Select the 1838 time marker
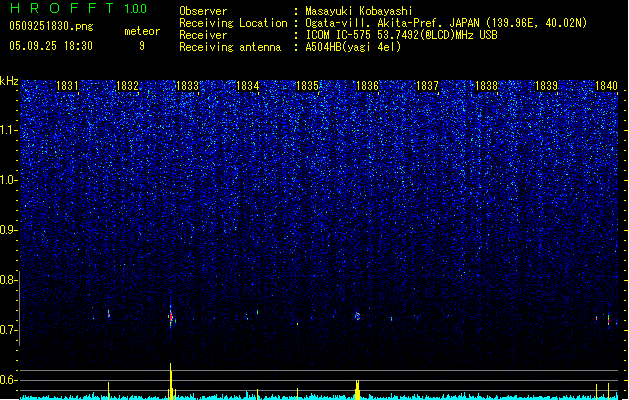629x400 pixels. pyautogui.click(x=487, y=85)
